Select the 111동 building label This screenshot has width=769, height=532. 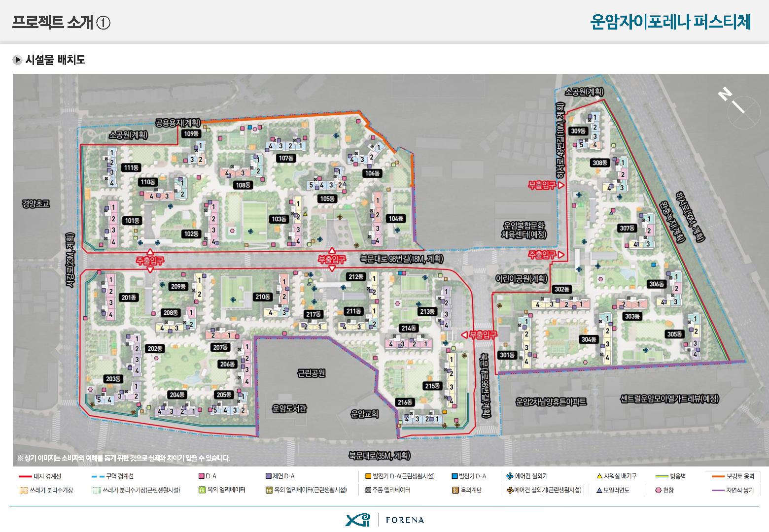coord(132,167)
